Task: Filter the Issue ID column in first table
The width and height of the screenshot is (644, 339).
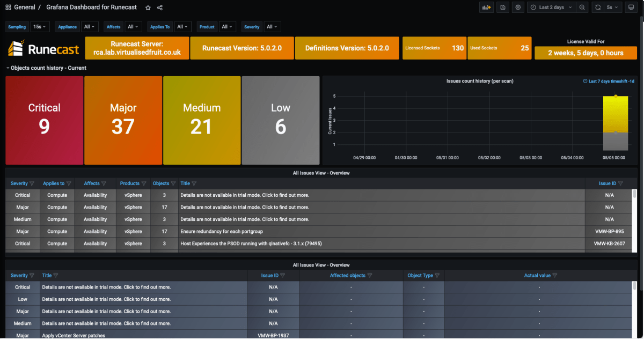Action: coord(620,183)
